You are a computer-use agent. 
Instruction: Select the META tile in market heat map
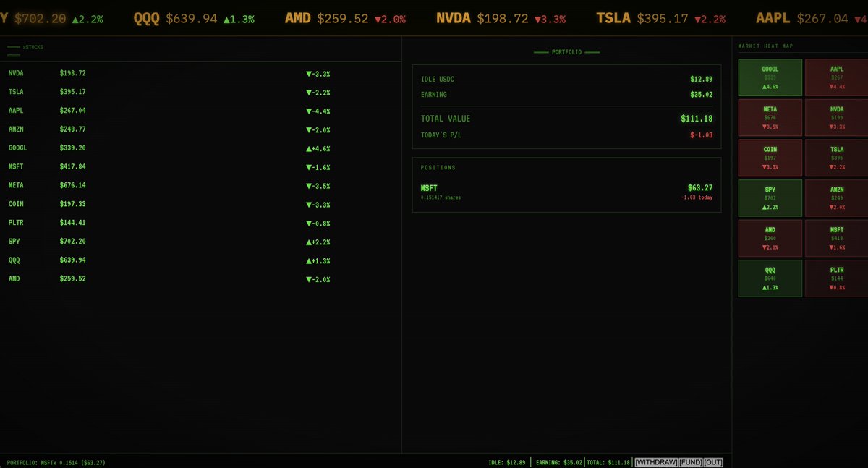point(770,117)
